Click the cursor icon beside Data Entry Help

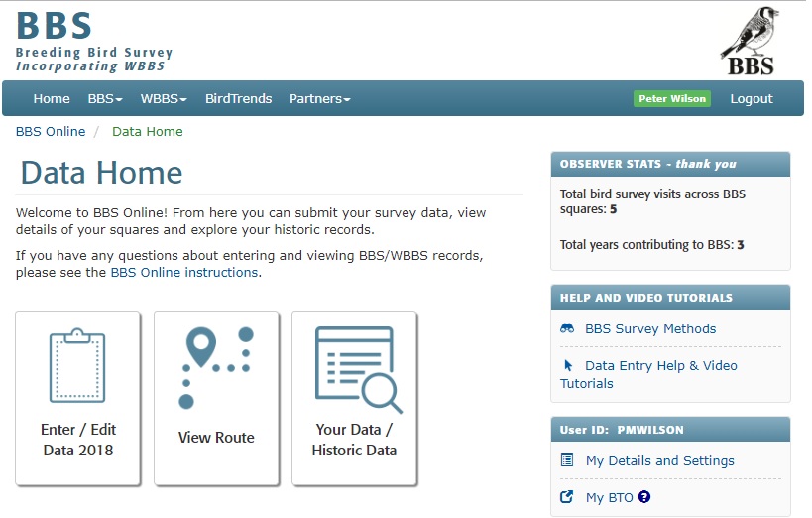coord(568,365)
